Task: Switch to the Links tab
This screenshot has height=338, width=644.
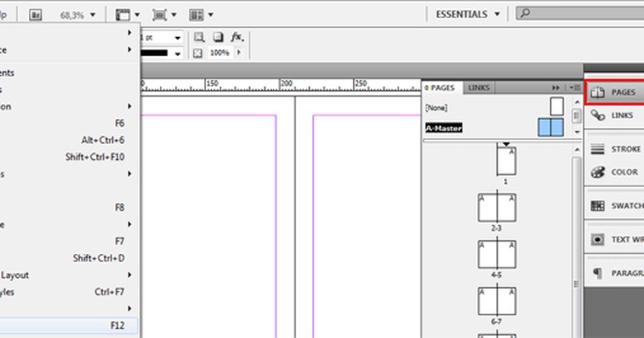Action: click(479, 88)
